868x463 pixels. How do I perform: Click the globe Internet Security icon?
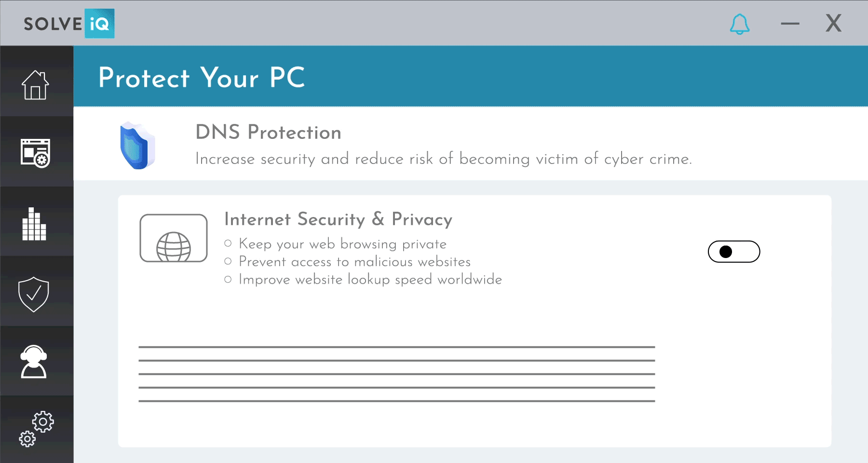pyautogui.click(x=174, y=238)
